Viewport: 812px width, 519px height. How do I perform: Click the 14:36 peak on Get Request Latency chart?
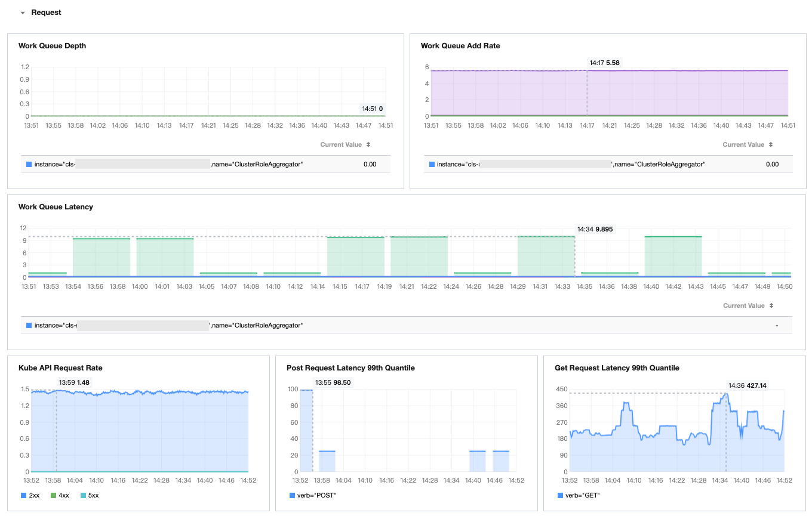(x=726, y=393)
